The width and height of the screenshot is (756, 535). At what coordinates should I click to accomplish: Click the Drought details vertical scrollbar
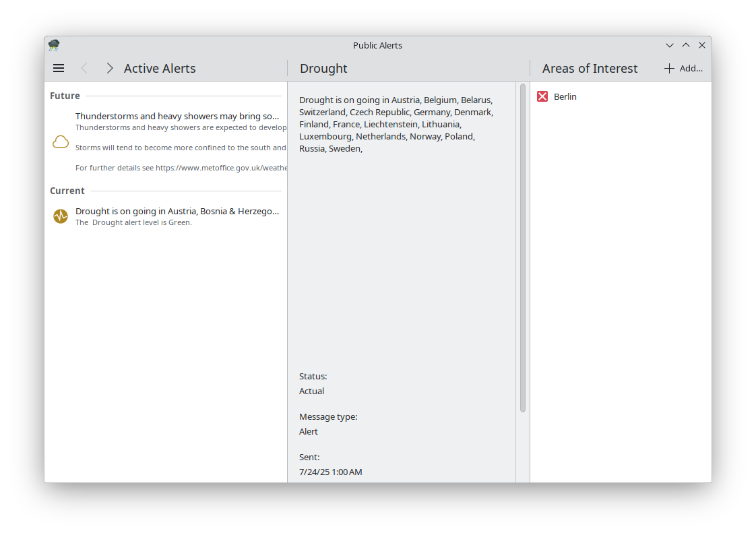pos(522,247)
